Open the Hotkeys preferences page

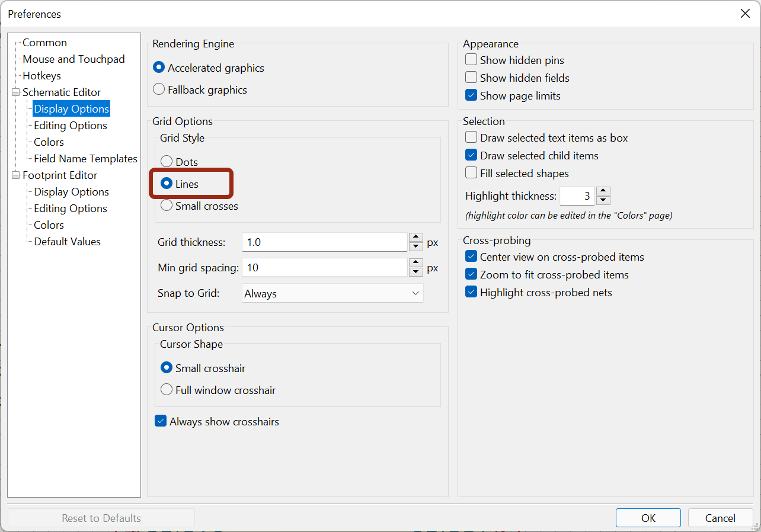point(41,76)
